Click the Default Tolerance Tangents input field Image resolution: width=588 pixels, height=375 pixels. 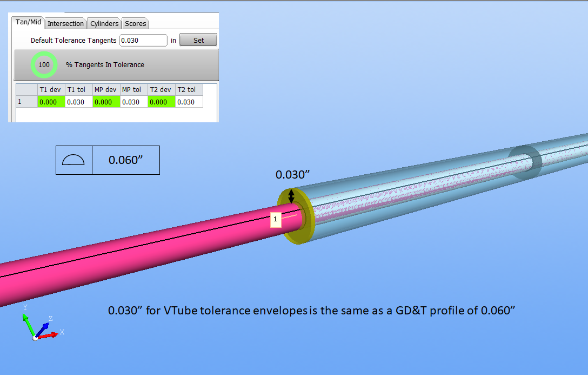143,40
